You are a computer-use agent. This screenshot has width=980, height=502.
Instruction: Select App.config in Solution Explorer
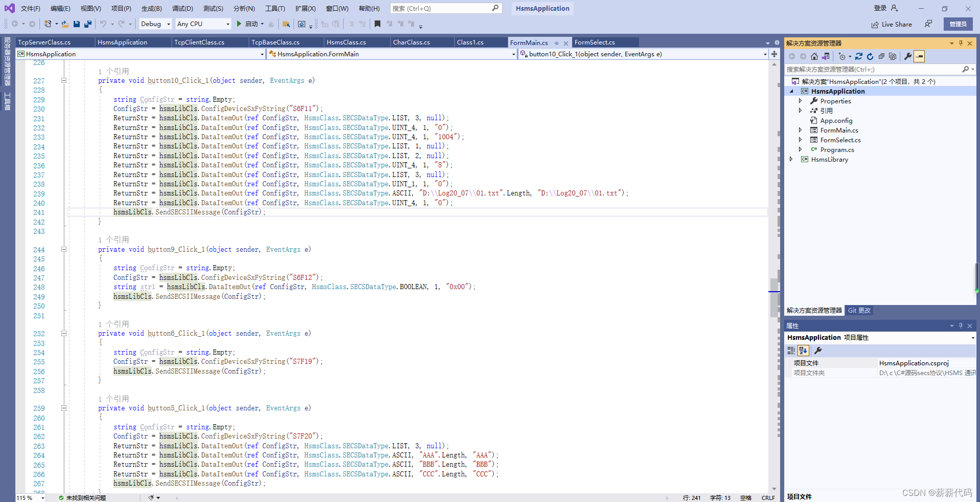point(836,120)
